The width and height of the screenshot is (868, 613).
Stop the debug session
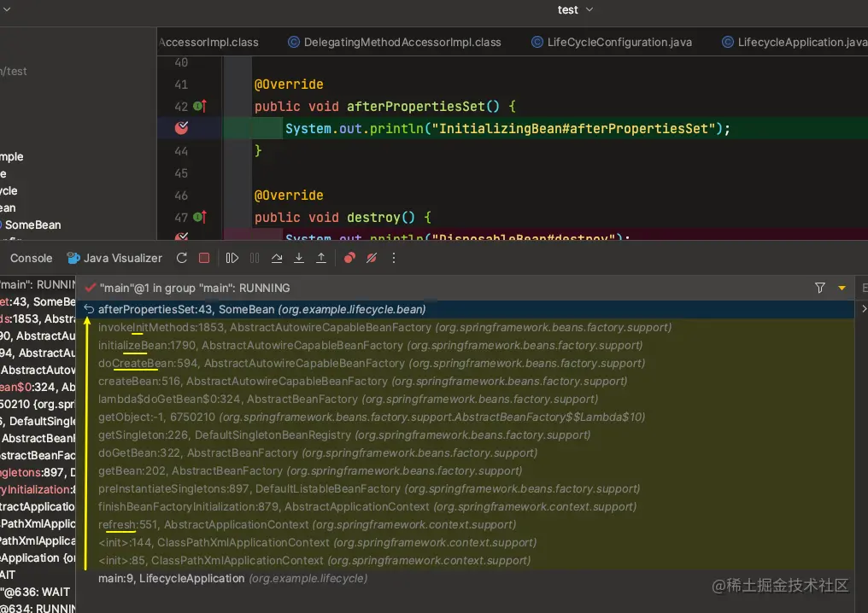pyautogui.click(x=204, y=258)
